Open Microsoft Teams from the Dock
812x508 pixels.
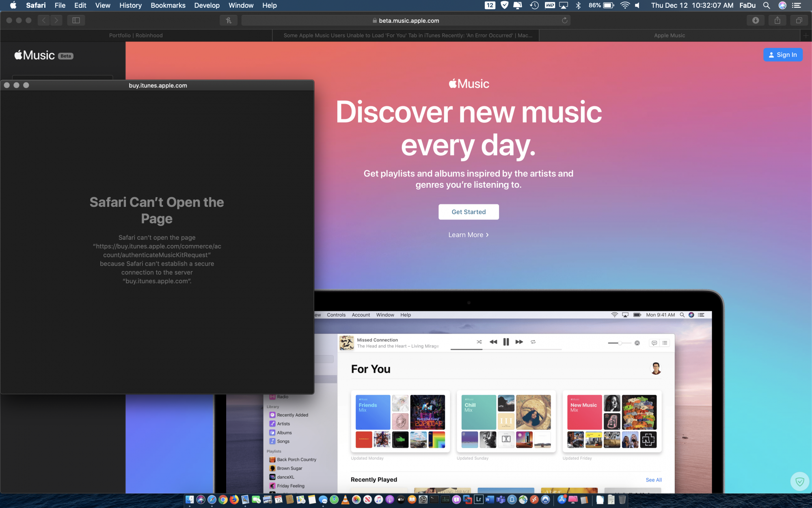[501, 500]
